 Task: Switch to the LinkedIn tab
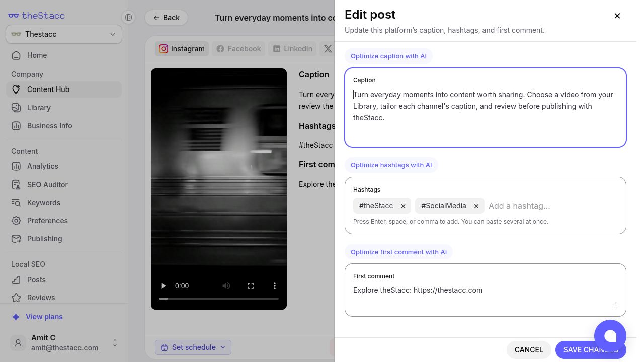click(292, 49)
